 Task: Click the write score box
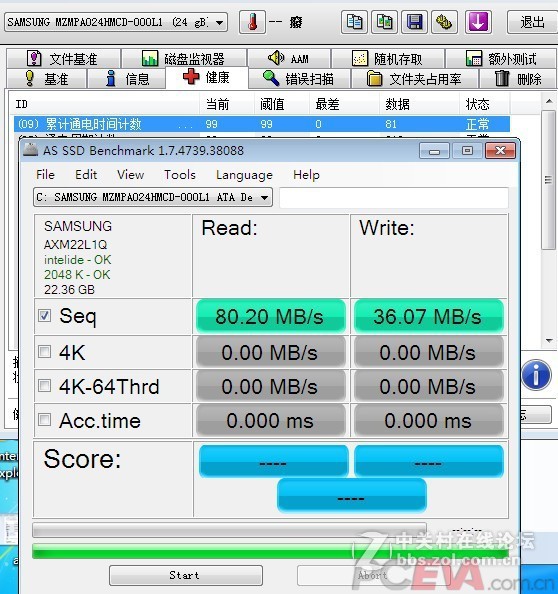(x=428, y=461)
